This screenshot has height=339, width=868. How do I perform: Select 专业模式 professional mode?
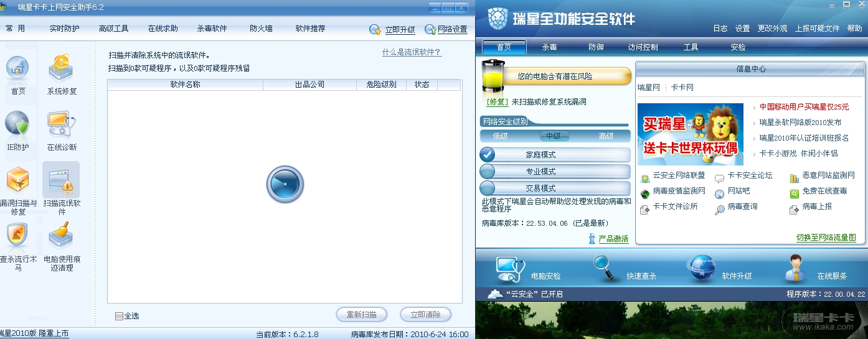coord(555,171)
